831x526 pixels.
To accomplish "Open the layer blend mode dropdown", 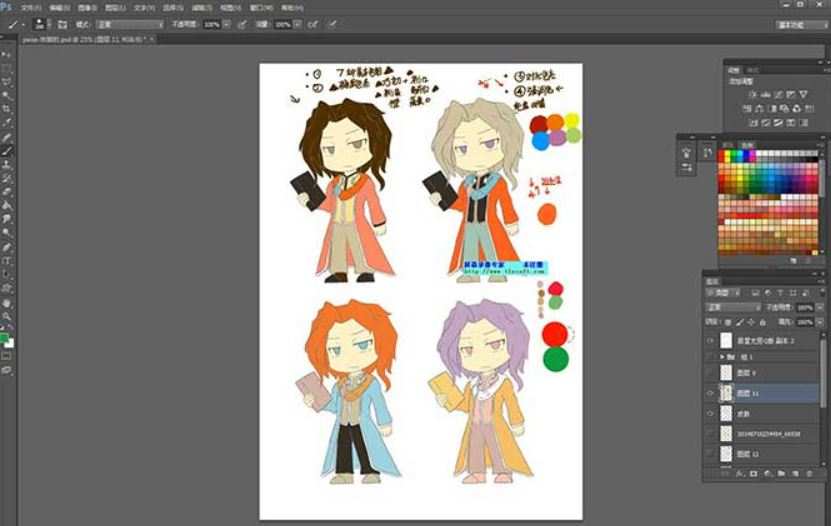I will point(733,308).
